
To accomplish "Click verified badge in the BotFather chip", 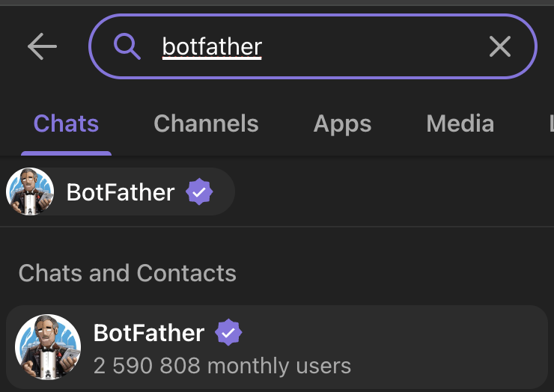I will tap(199, 192).
